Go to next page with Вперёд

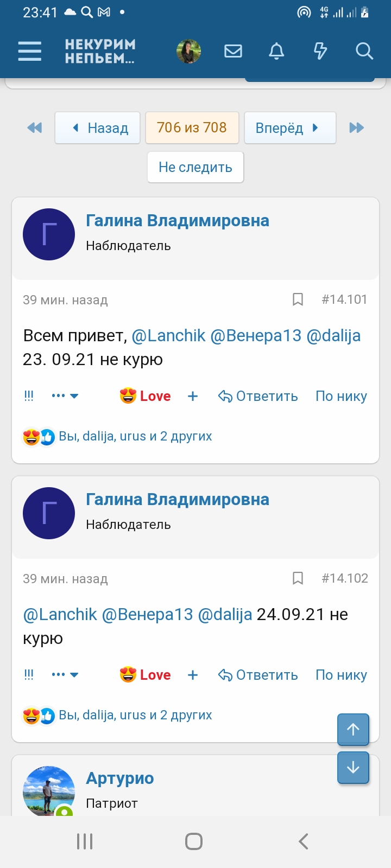click(x=290, y=128)
